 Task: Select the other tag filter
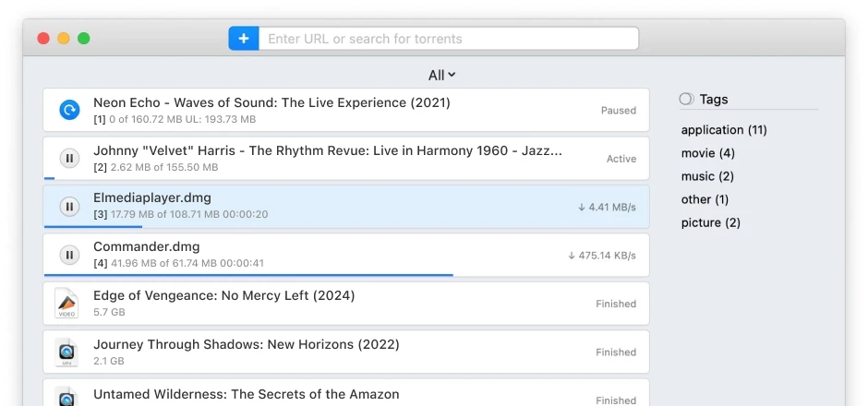coord(705,199)
